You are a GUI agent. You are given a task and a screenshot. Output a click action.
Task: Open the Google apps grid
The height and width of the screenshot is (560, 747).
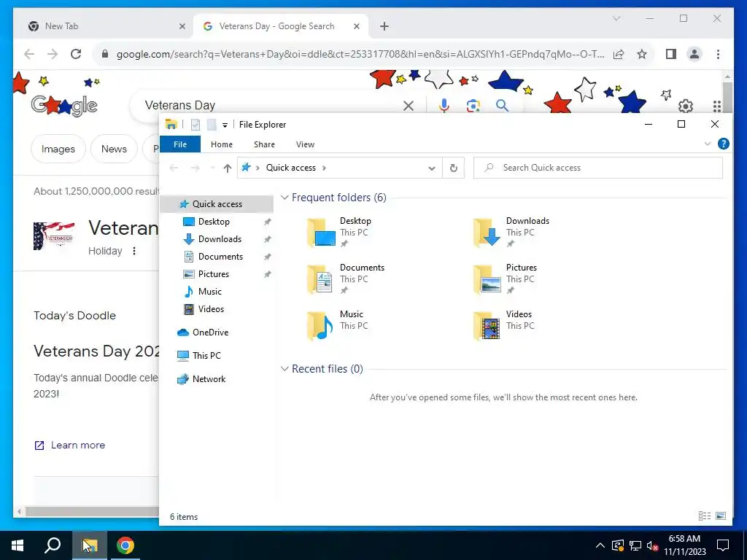718,106
